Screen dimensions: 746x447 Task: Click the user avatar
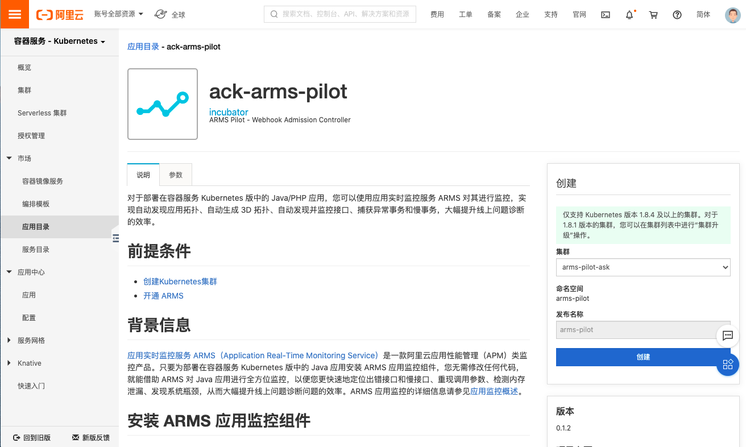pyautogui.click(x=733, y=15)
